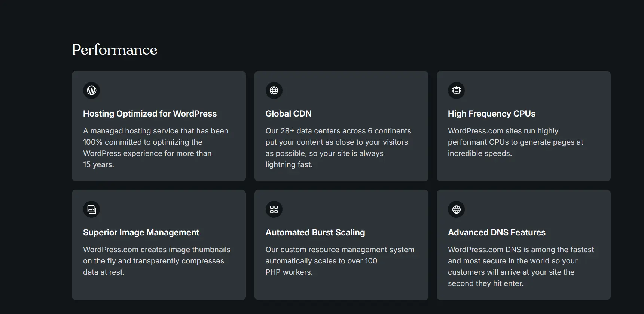Open the managed hosting link
The height and width of the screenshot is (314, 644).
[120, 131]
